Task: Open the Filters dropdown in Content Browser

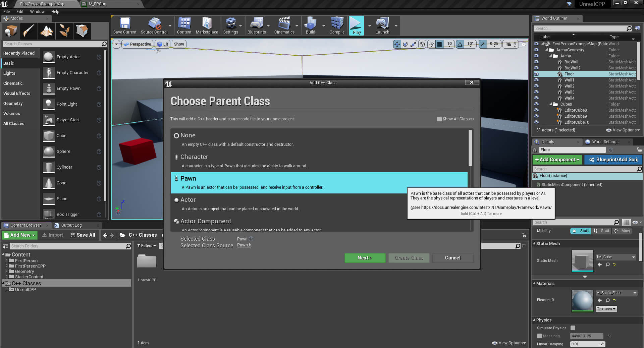Action: coord(147,246)
